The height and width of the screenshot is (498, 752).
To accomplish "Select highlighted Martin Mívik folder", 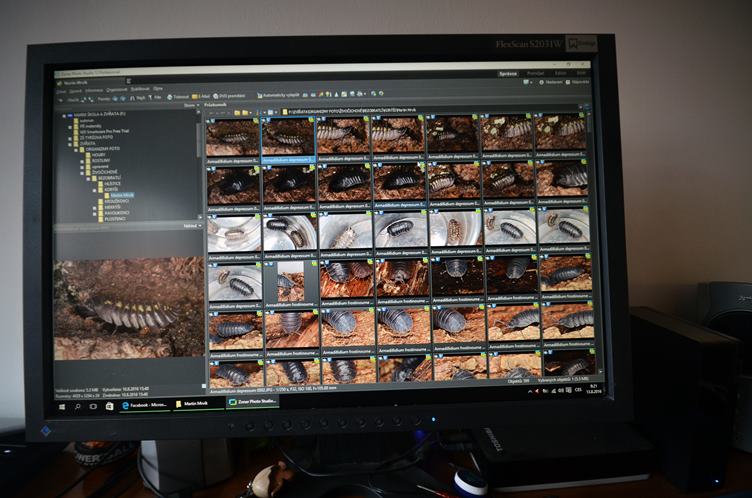I will pyautogui.click(x=122, y=195).
